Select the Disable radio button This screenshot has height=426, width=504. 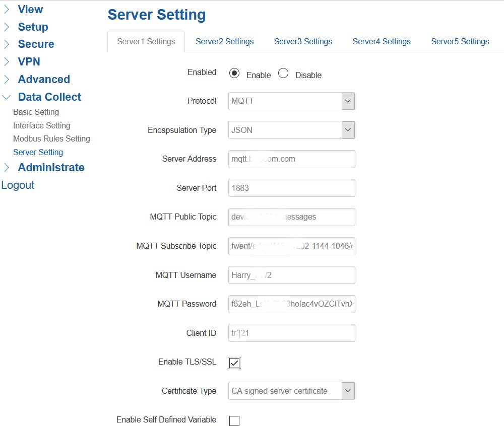click(283, 74)
